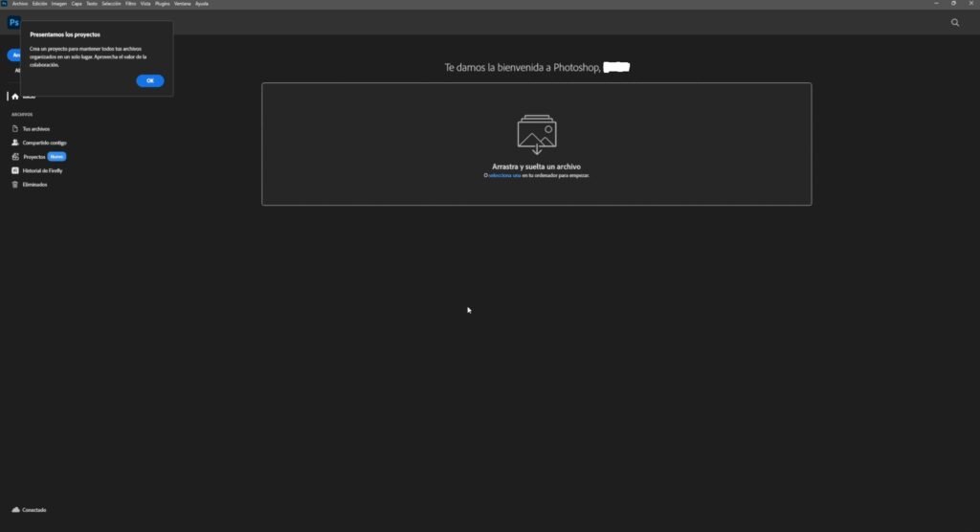Click the 'Conectado' status text
The image size is (980, 532).
[x=34, y=510]
